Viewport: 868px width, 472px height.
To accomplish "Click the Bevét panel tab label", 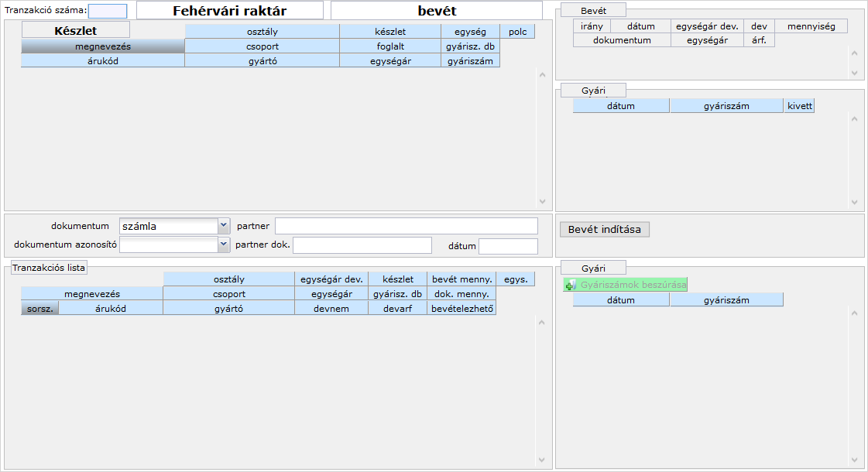I will pyautogui.click(x=593, y=10).
